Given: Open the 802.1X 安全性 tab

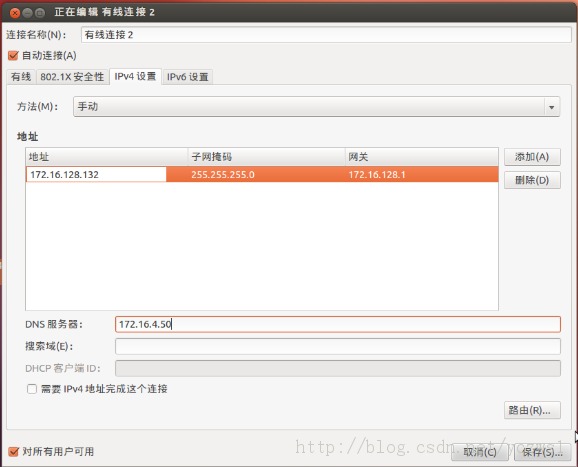Looking at the screenshot, I should coord(72,77).
